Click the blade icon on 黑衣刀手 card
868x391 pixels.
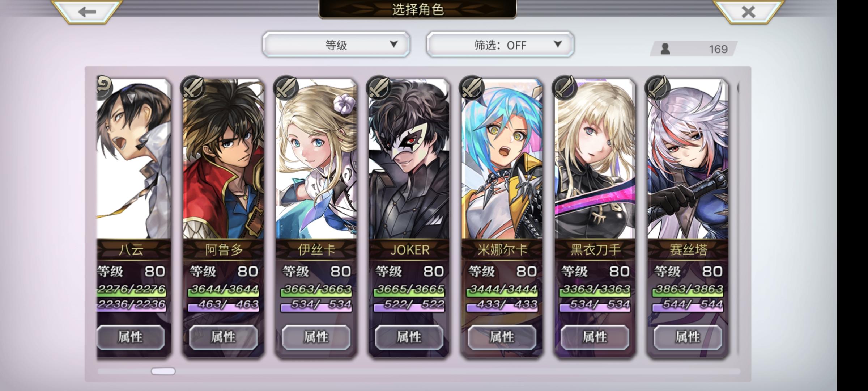coord(565,88)
